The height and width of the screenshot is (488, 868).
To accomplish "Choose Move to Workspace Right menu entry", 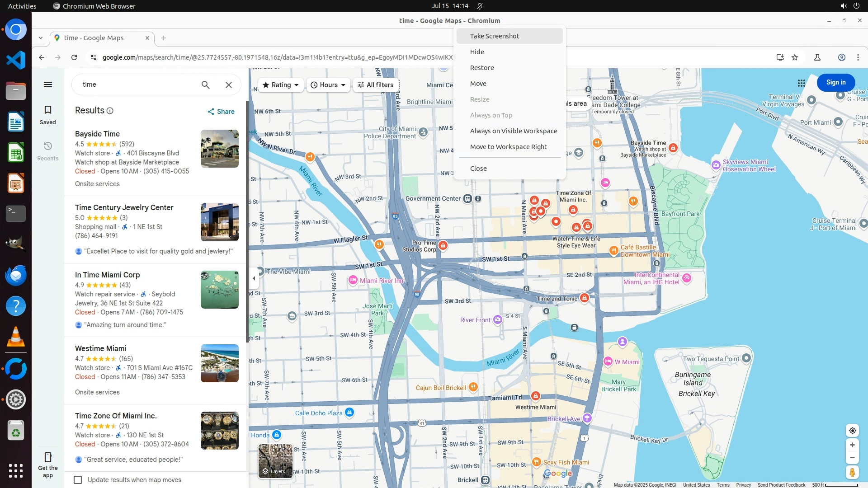I will tap(508, 147).
